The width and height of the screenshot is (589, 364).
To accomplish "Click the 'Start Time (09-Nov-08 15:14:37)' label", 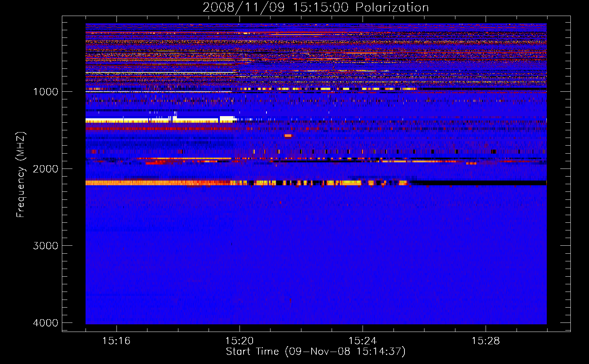I will pyautogui.click(x=316, y=352).
